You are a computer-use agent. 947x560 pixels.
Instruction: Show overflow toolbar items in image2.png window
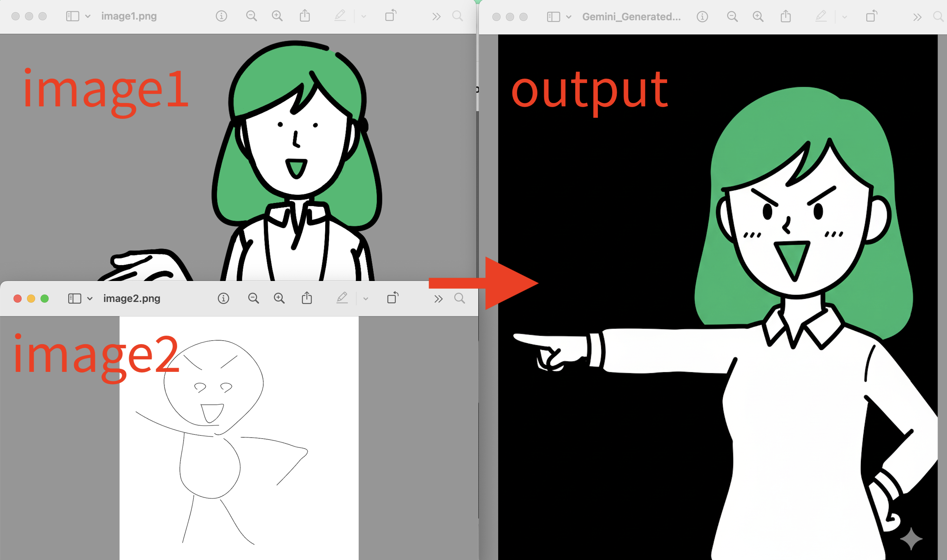coord(438,299)
